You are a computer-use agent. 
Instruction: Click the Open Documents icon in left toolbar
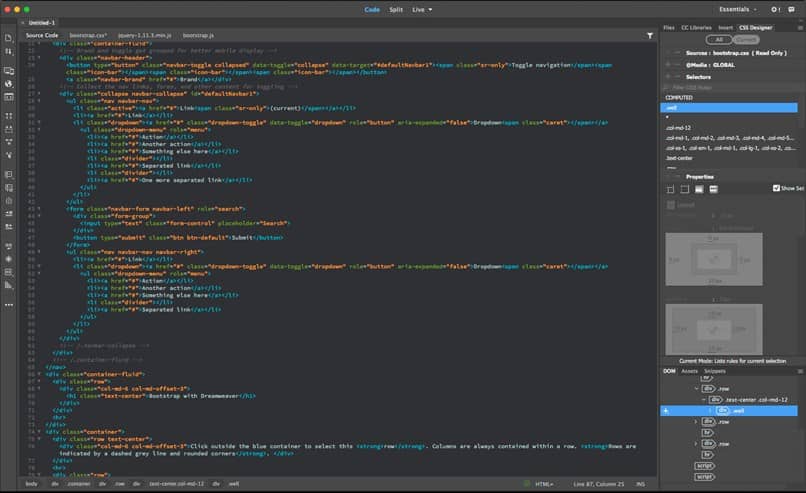[9, 38]
